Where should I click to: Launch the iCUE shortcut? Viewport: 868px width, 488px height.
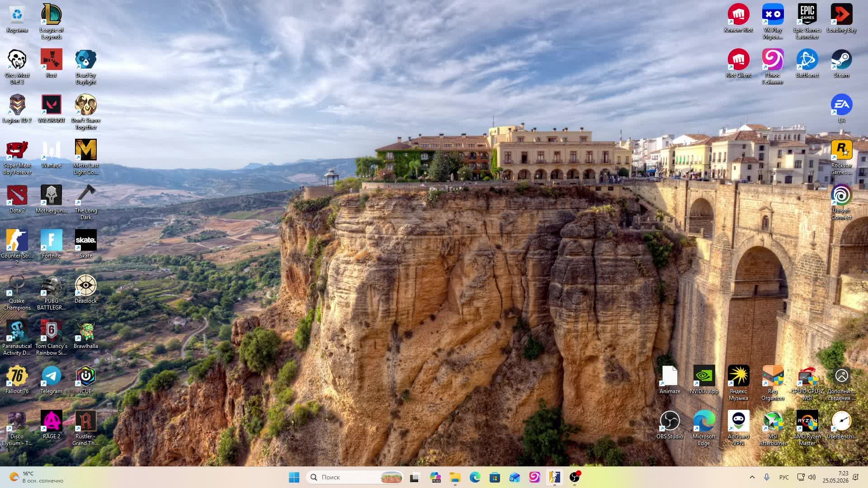point(86,380)
